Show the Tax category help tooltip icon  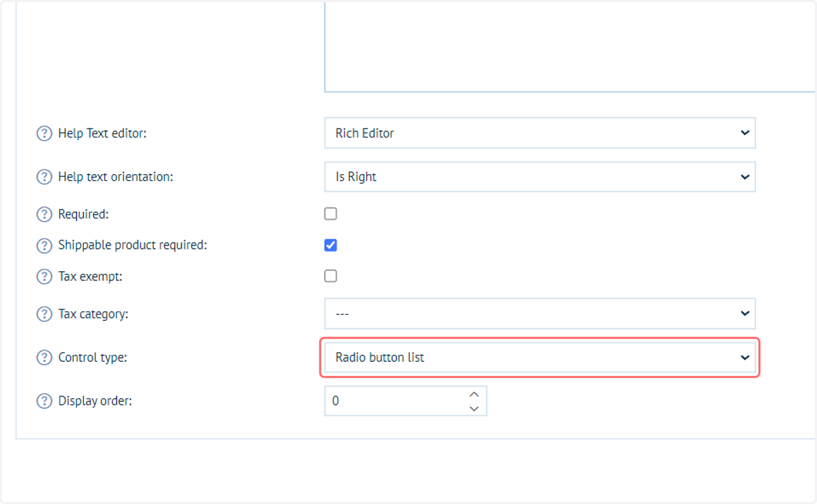tap(44, 314)
